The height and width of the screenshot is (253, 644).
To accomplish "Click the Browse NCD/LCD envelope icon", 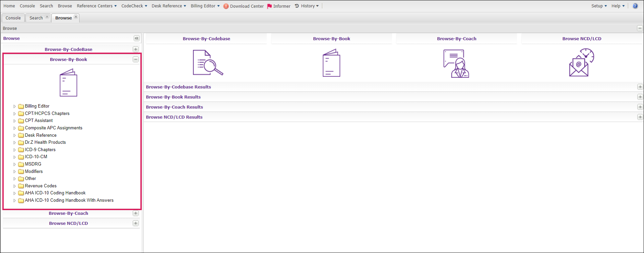I will 581,63.
